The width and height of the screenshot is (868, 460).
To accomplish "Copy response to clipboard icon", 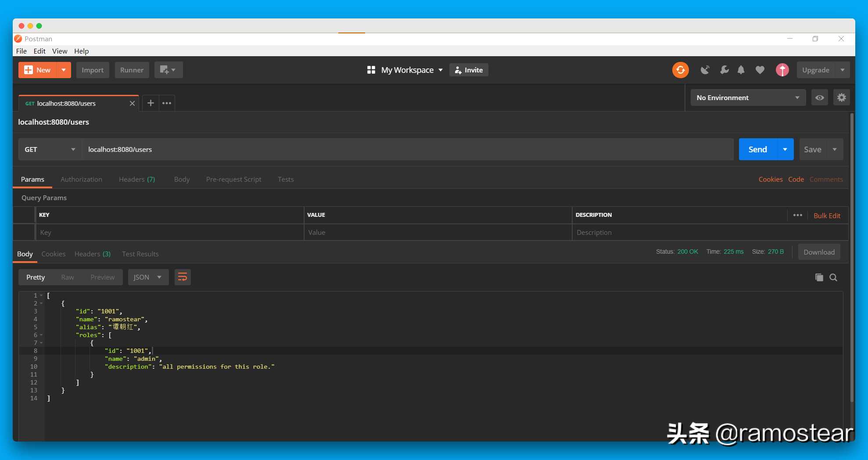I will 819,277.
